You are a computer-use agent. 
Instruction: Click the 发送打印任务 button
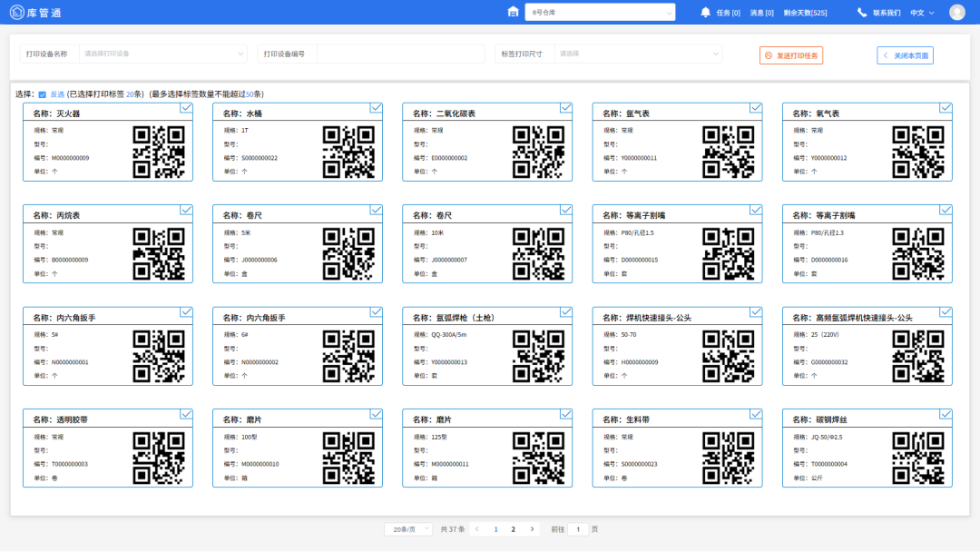click(x=791, y=55)
